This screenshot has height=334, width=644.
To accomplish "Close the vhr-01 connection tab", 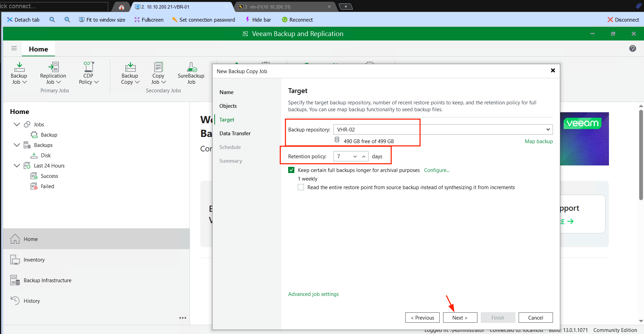I will (x=329, y=7).
